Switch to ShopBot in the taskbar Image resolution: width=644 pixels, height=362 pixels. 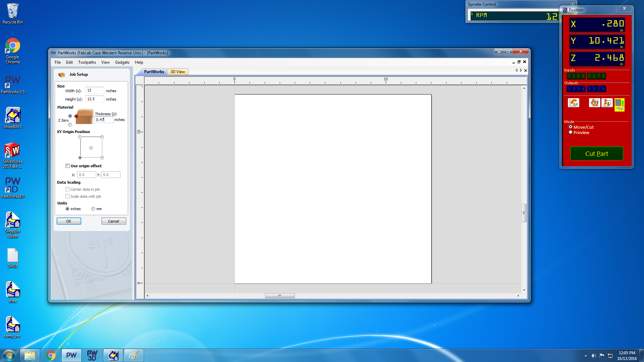[113, 355]
